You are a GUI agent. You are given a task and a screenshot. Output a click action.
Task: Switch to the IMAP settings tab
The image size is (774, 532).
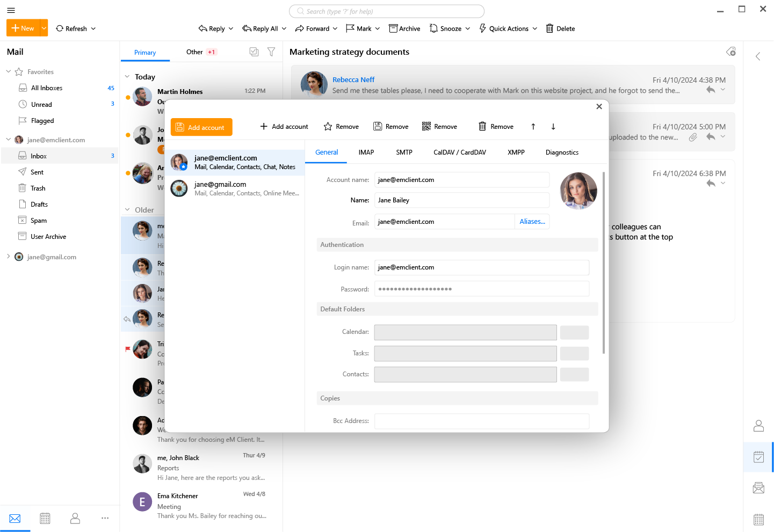pos(366,152)
